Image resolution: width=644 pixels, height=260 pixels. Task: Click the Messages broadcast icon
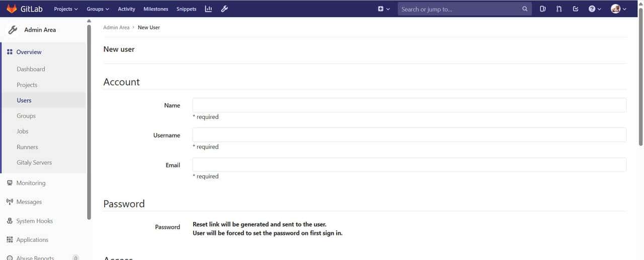click(10, 202)
